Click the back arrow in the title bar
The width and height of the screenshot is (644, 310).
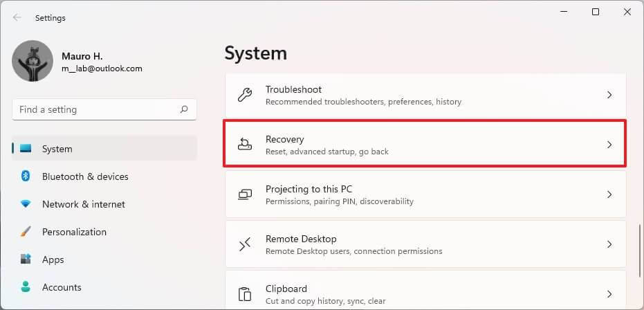[x=17, y=18]
